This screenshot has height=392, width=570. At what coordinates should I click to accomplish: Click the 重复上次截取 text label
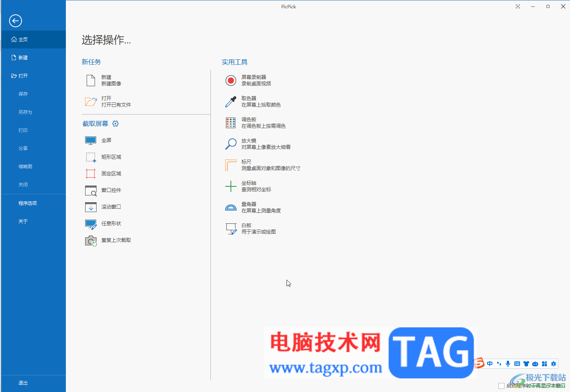click(x=116, y=240)
